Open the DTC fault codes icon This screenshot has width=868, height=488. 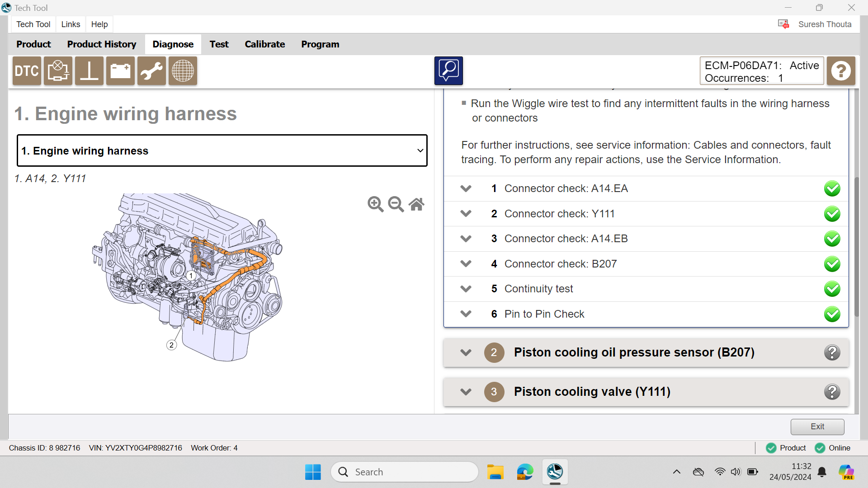coord(27,71)
